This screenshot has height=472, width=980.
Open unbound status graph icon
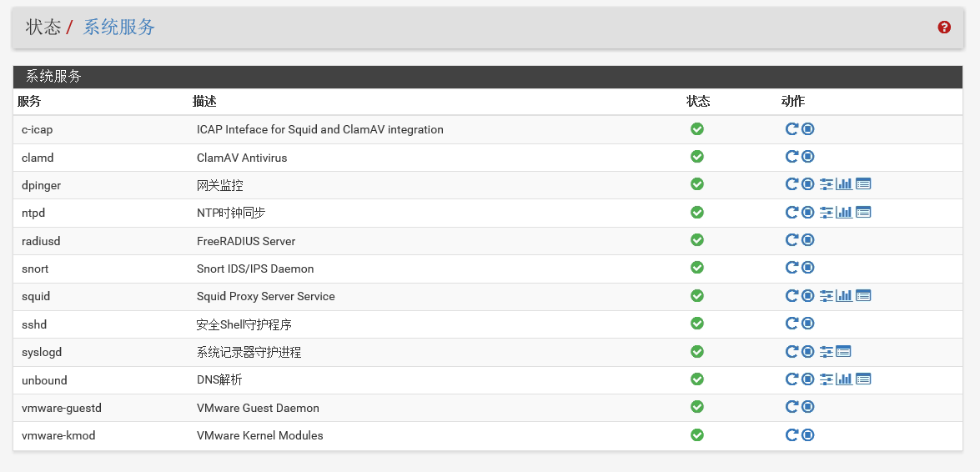point(844,379)
